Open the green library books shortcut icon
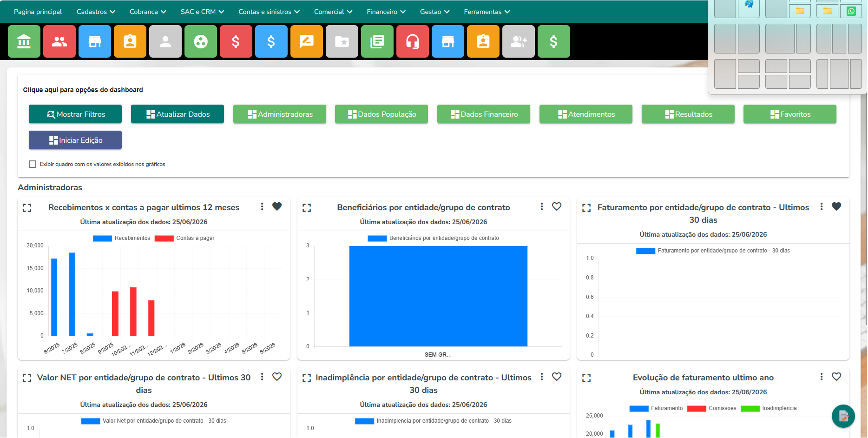This screenshot has width=868, height=438. pos(377,41)
